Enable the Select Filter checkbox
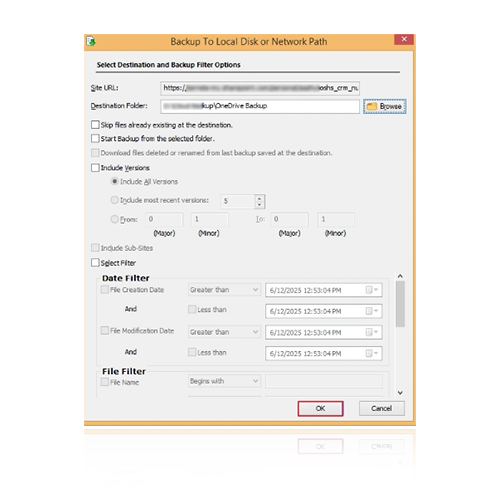Image resolution: width=500 pixels, height=500 pixels. (95, 263)
